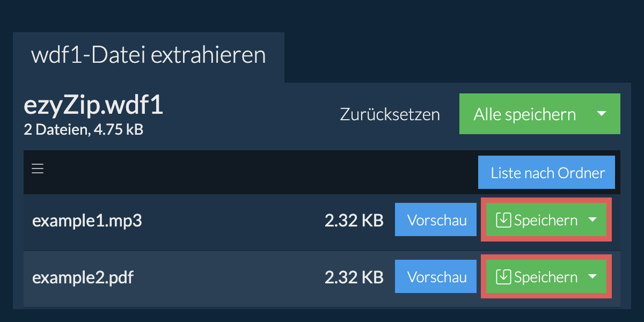
Task: Click the ezyZip.wdf1 archive title
Action: (93, 106)
